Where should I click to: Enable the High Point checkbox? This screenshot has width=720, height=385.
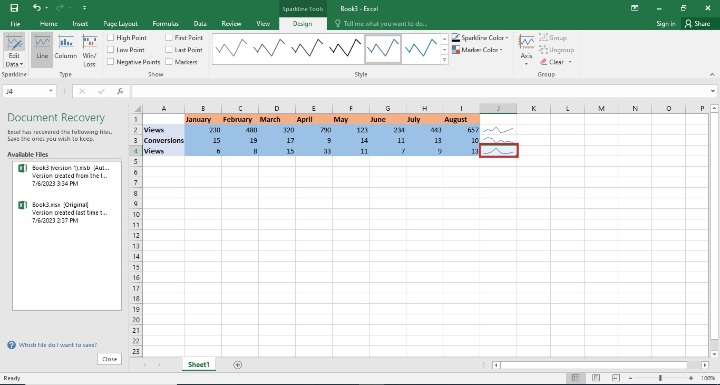[111, 38]
